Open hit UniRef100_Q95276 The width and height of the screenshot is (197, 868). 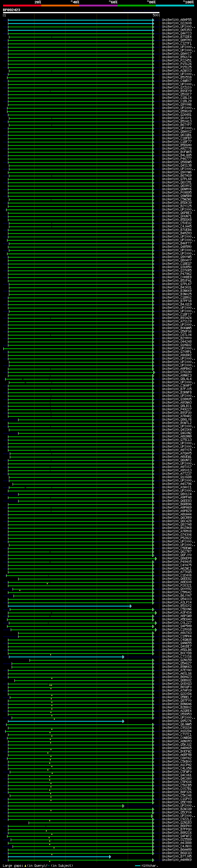177,721
